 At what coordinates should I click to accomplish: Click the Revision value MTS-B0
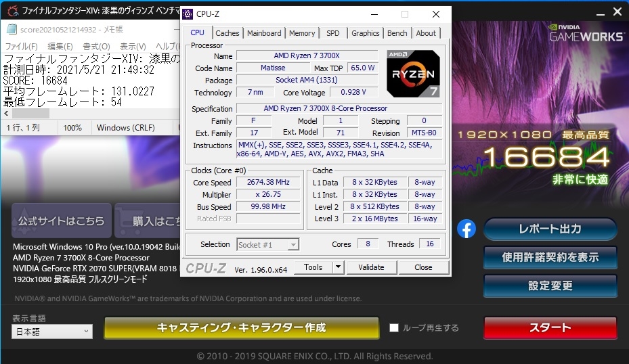(424, 133)
